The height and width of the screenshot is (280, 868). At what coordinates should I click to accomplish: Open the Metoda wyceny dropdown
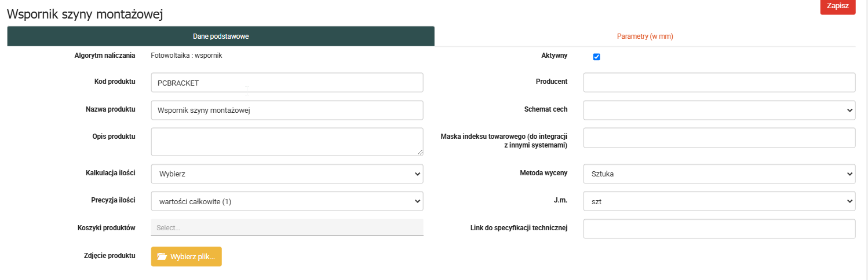point(719,174)
